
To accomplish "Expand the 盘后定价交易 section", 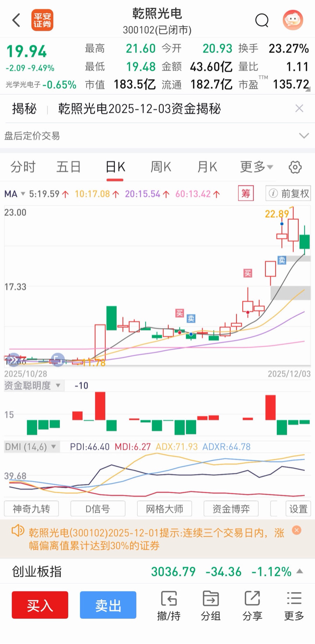I will [x=304, y=136].
